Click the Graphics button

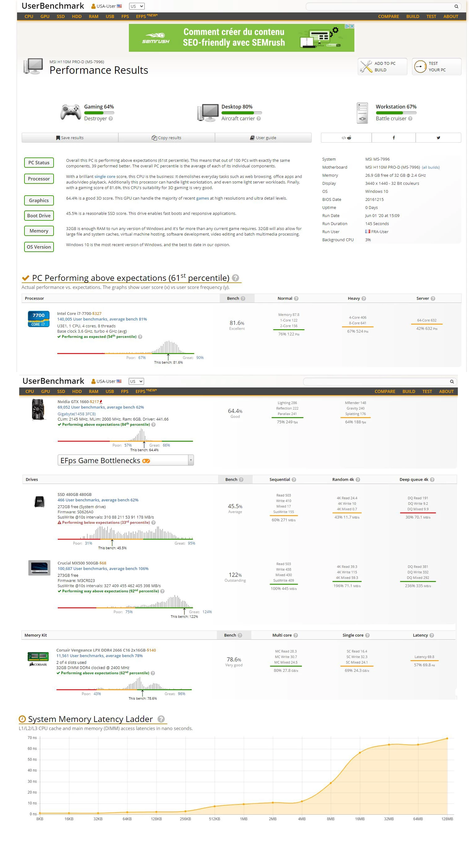coord(39,201)
